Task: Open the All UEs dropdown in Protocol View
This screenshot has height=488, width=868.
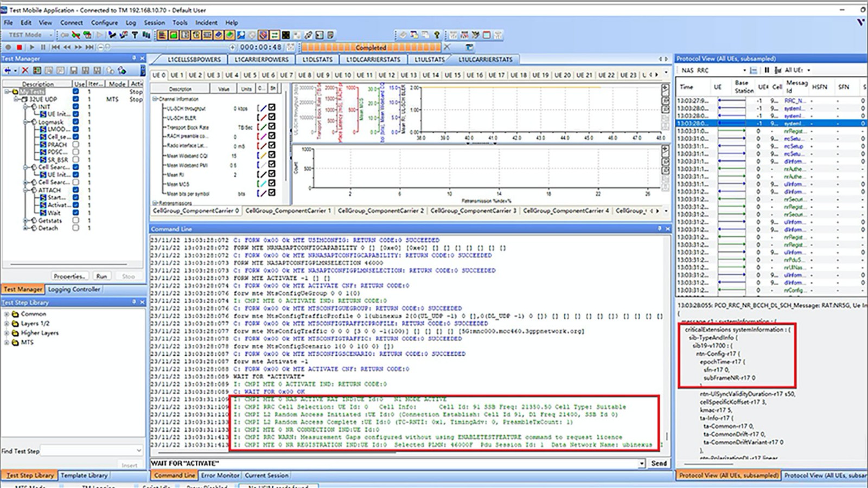Action: (808, 70)
